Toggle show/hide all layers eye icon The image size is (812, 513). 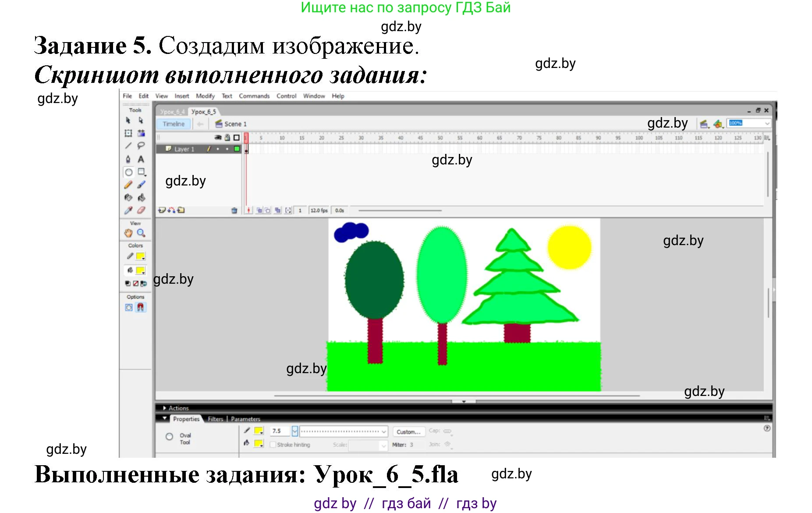click(x=218, y=138)
